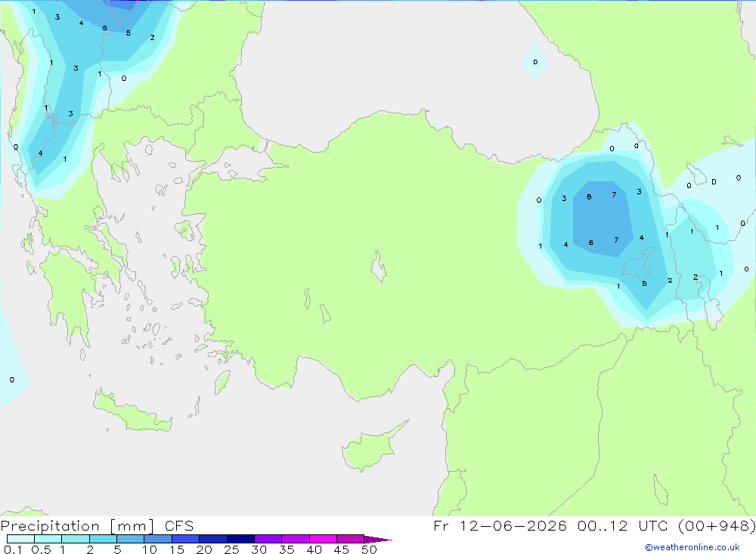Click the '25' legend scale label
Image resolution: width=756 pixels, height=554 pixels.
point(231,549)
